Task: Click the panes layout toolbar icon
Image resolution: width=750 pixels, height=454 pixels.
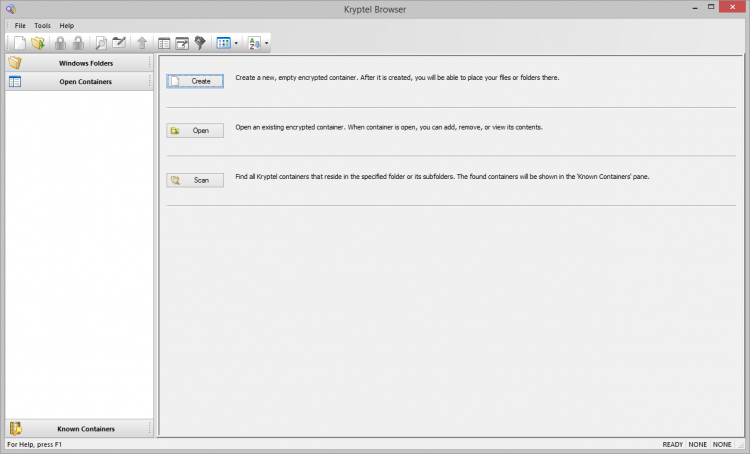Action: click(x=164, y=44)
